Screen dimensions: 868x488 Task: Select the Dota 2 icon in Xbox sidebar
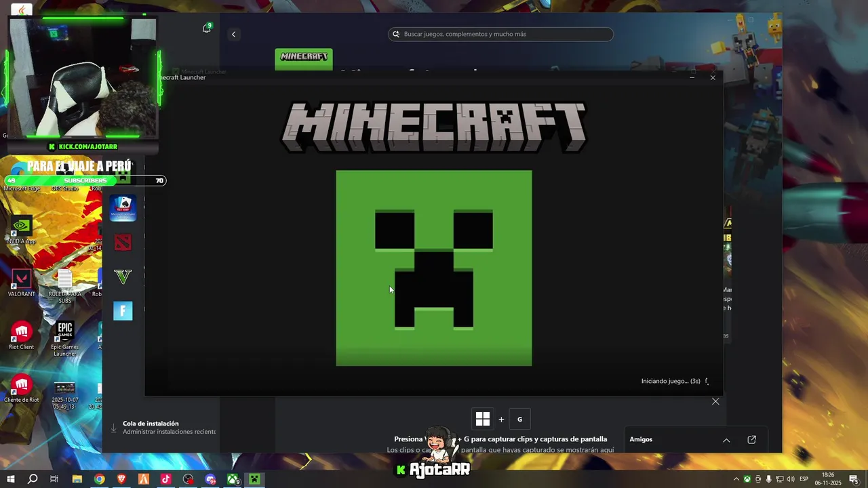click(x=123, y=243)
